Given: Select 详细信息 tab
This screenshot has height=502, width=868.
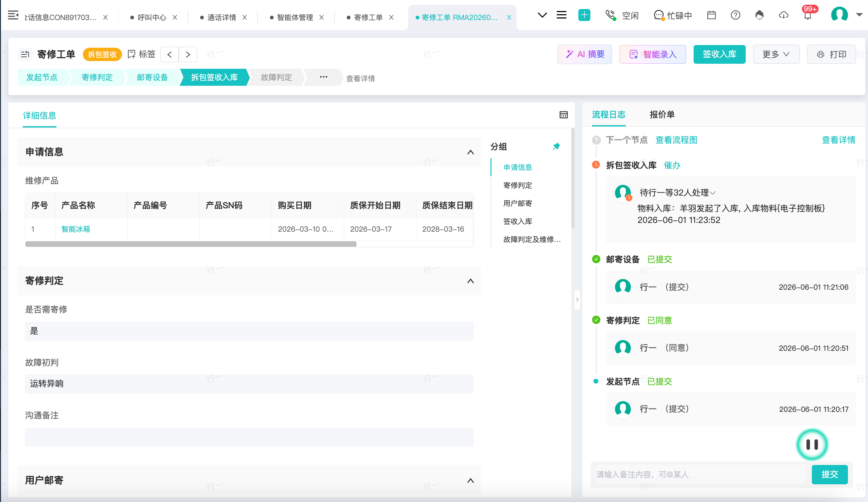Looking at the screenshot, I should pos(39,115).
